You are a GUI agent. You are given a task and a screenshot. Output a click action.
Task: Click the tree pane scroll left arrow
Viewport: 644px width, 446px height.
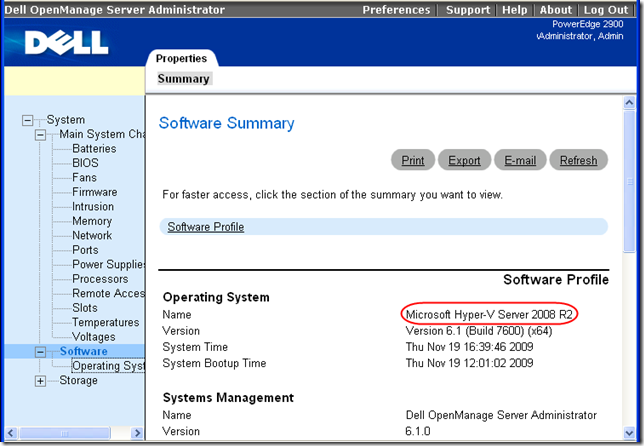pos(11,433)
